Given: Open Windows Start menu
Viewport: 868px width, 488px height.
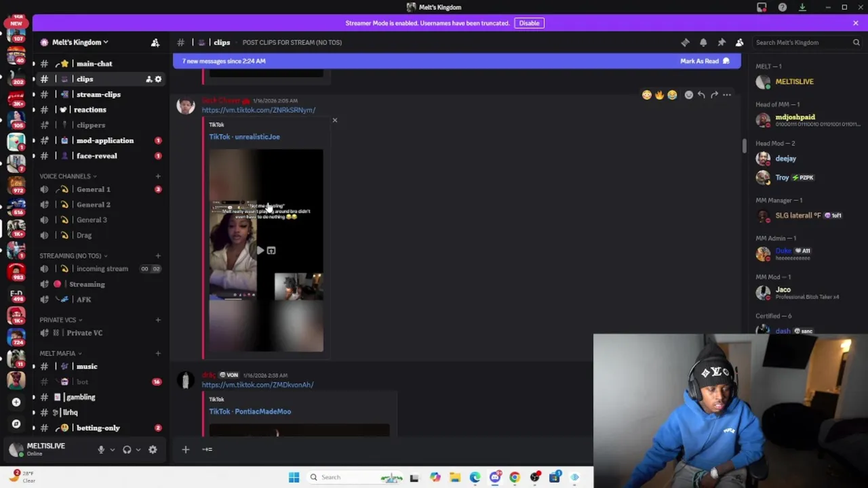Looking at the screenshot, I should [294, 477].
